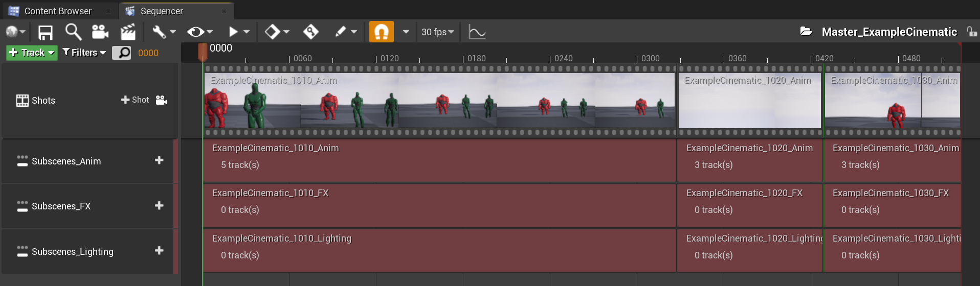
Task: Toggle the lock icon for Master_ExampleCinematic
Action: coord(971,32)
